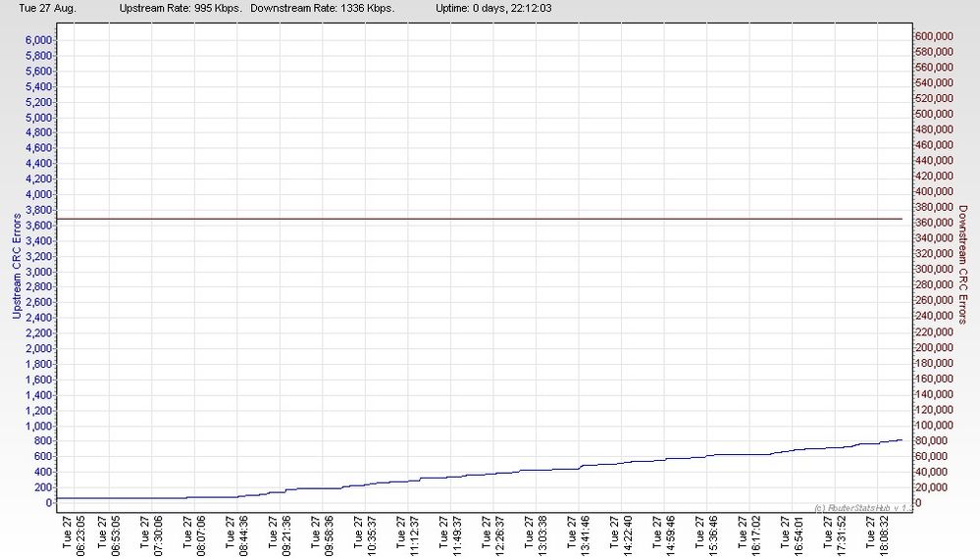Click the 'Upstream CRC Errors' axis title
This screenshot has height=559, width=980.
[17, 266]
